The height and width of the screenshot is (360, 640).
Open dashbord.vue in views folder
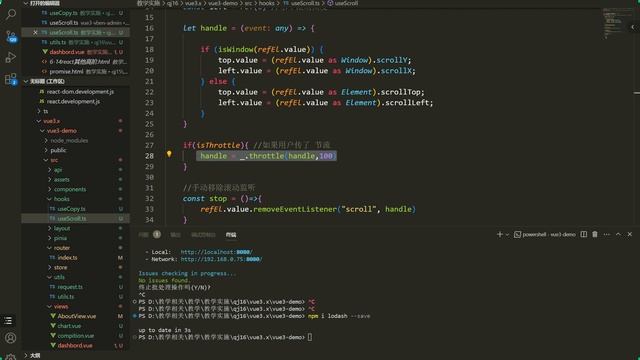pyautogui.click(x=75, y=346)
